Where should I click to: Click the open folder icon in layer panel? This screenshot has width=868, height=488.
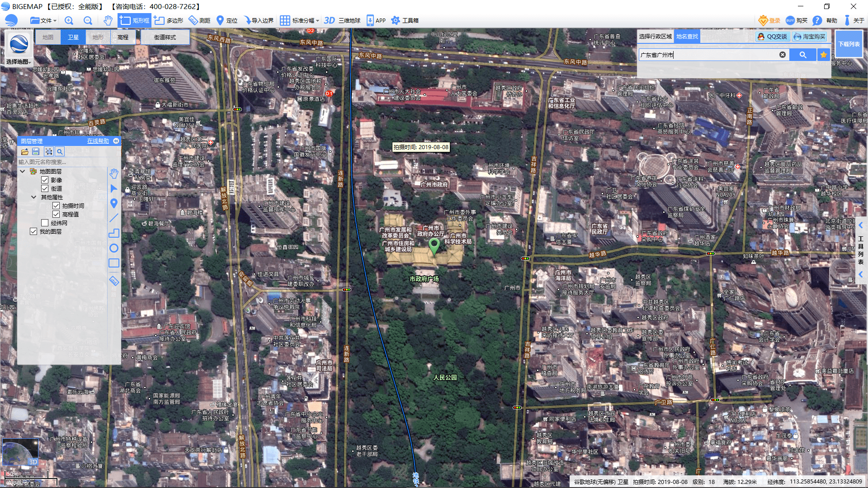pyautogui.click(x=24, y=152)
